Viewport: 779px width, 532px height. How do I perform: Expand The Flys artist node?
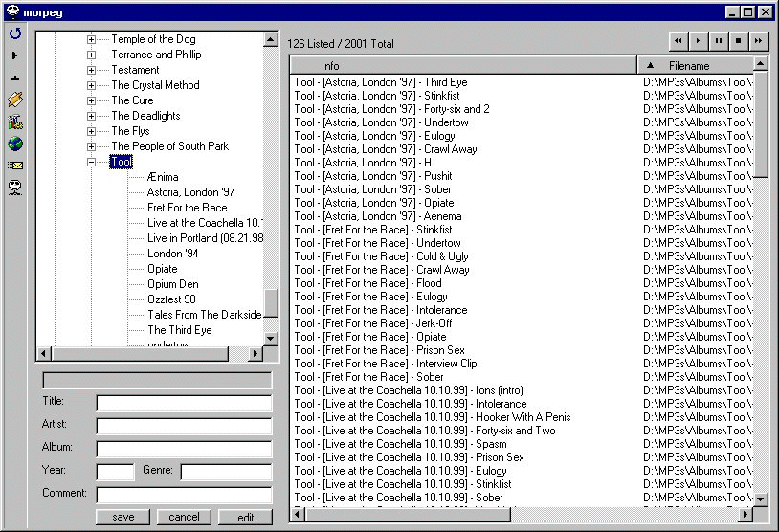(x=92, y=132)
